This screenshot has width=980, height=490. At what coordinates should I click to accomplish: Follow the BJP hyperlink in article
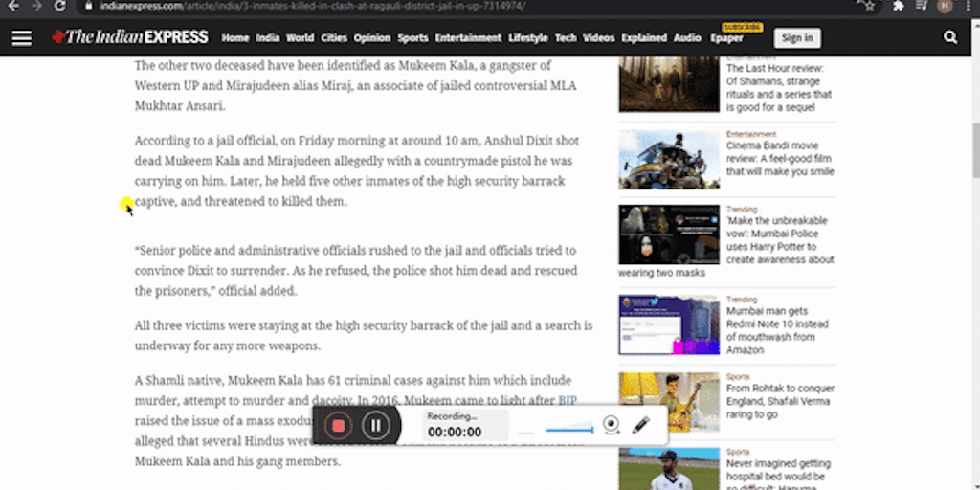pyautogui.click(x=567, y=400)
